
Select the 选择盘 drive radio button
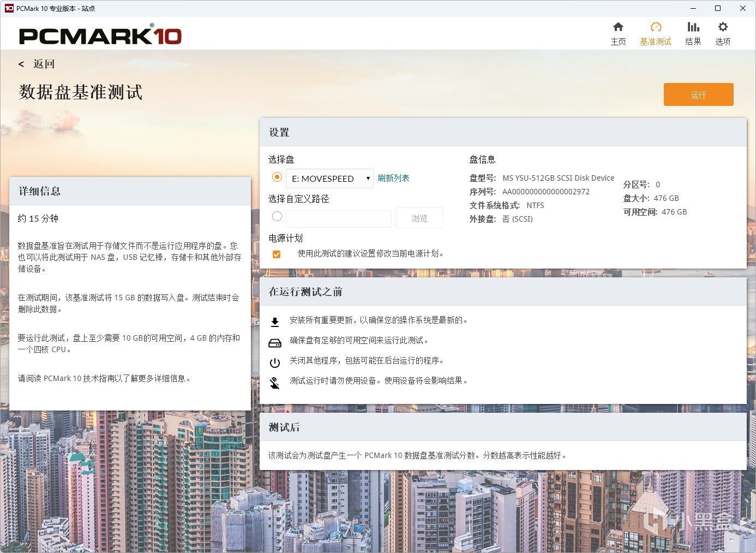click(x=277, y=177)
